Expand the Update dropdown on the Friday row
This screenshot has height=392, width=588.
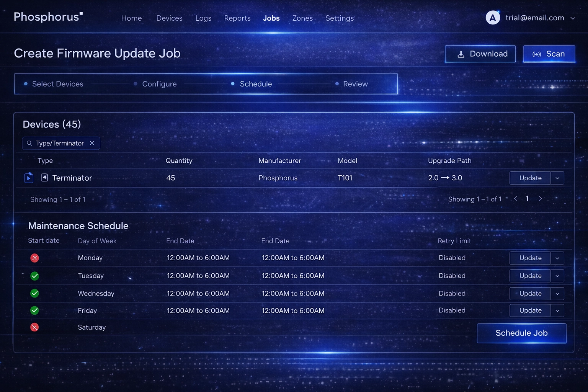coord(558,310)
